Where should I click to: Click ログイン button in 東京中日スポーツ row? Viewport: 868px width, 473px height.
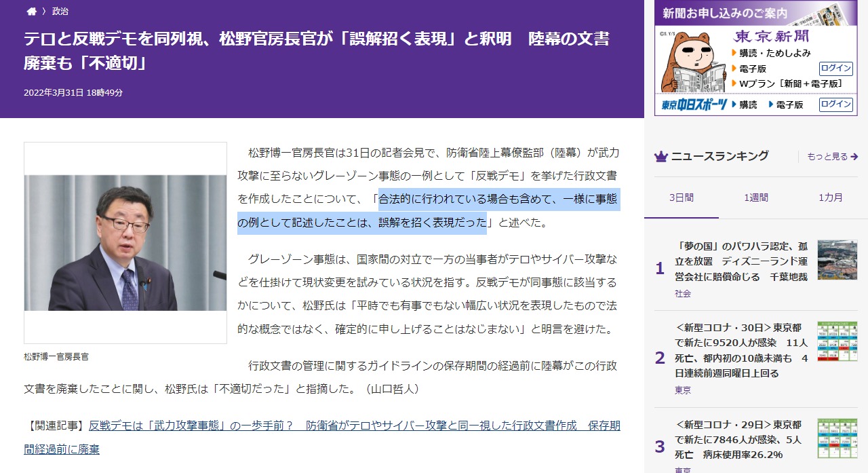[836, 104]
